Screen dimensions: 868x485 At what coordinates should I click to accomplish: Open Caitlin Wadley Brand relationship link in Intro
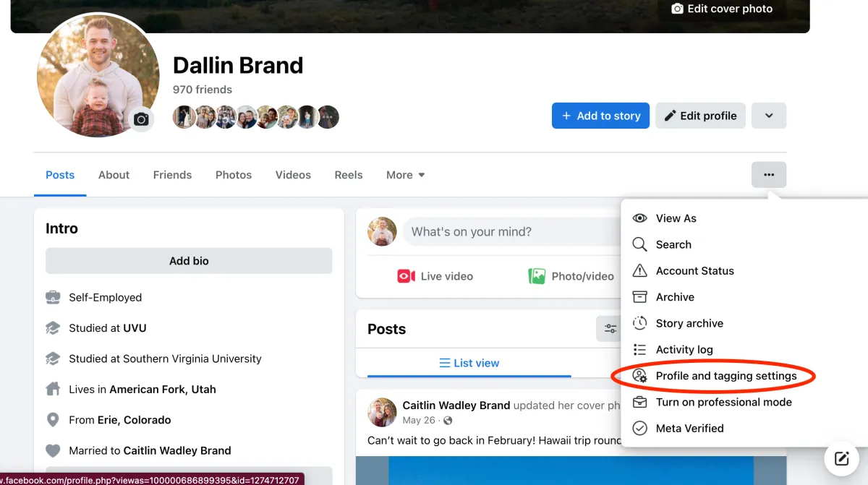pyautogui.click(x=177, y=450)
